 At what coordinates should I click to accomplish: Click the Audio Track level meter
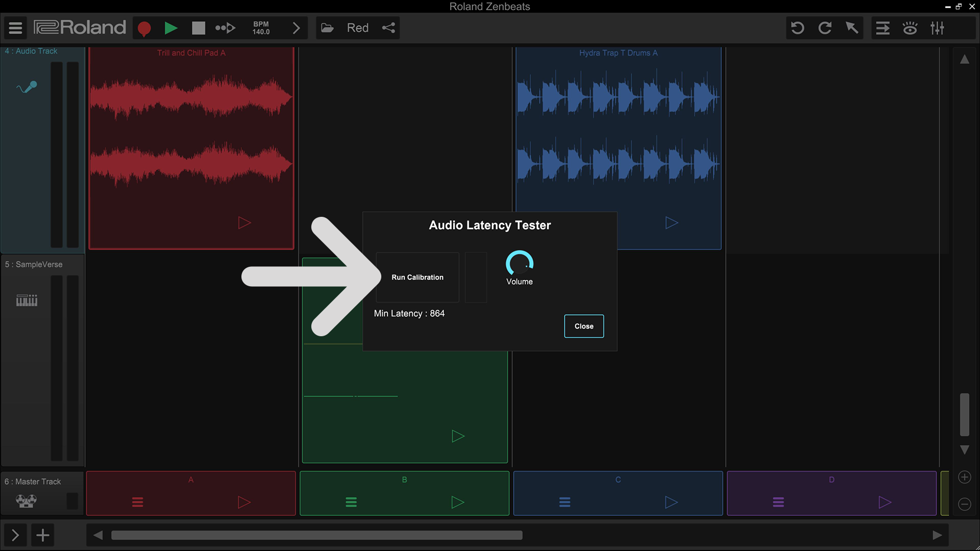65,155
